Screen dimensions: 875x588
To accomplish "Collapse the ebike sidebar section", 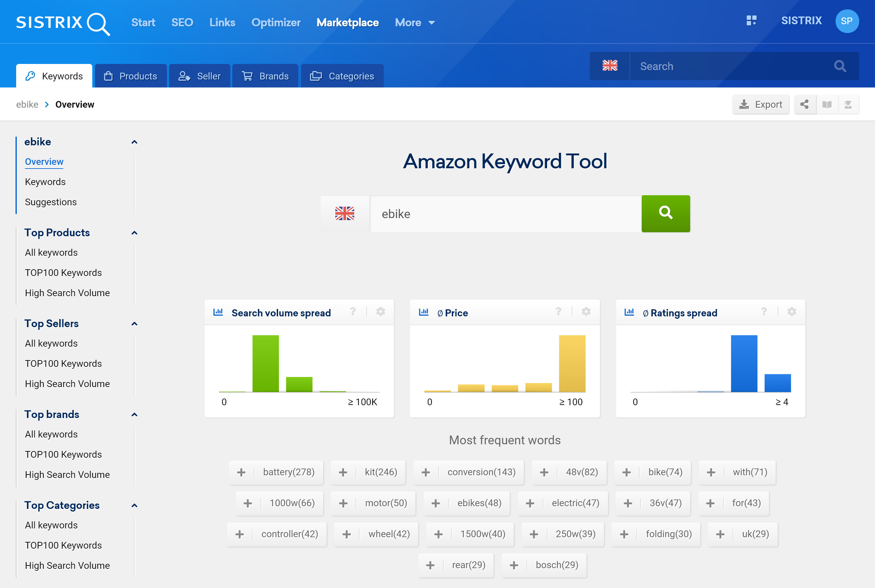I will tap(134, 142).
